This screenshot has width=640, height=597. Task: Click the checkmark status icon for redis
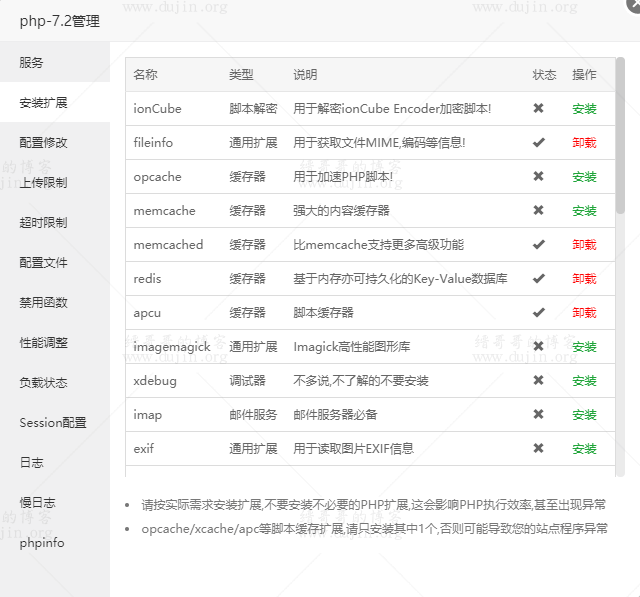point(538,279)
